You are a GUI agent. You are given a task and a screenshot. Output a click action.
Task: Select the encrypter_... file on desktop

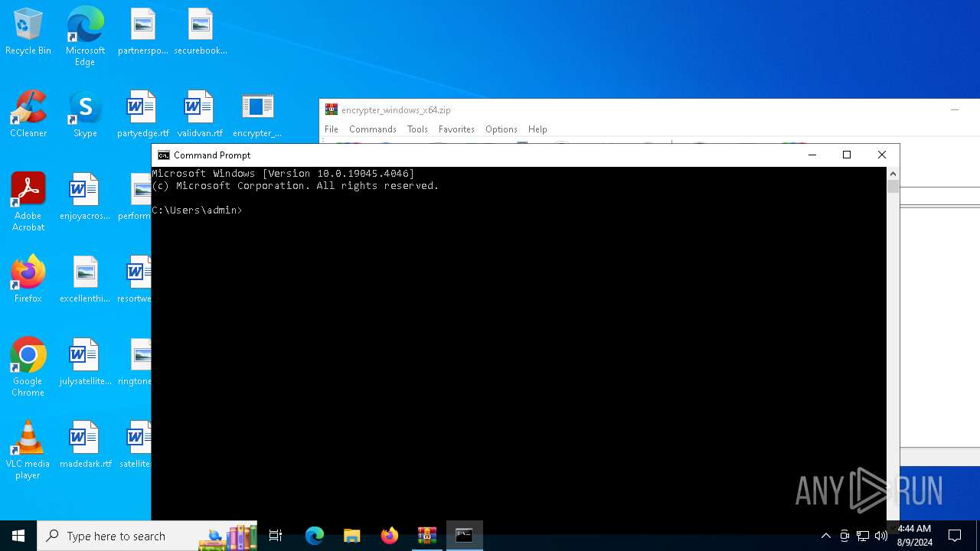[257, 114]
